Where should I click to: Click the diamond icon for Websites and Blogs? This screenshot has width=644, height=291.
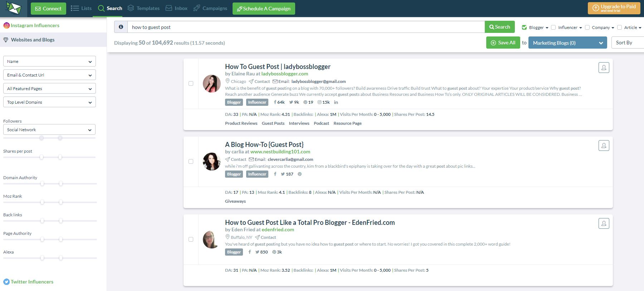point(6,40)
